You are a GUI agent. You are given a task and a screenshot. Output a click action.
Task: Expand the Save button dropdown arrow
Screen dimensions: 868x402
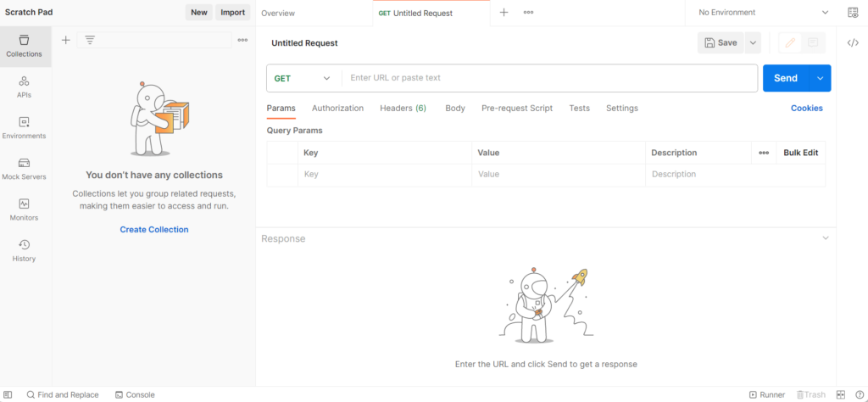[x=753, y=42]
